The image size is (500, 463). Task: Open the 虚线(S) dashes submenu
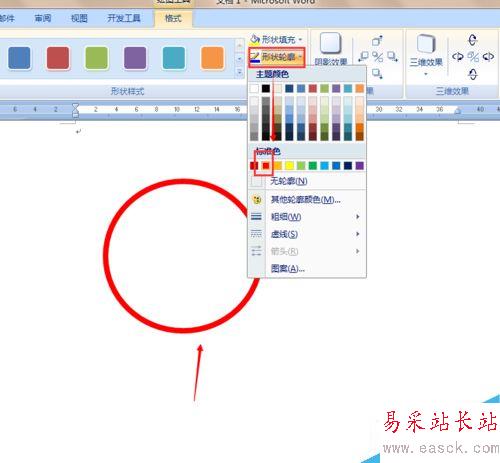307,234
